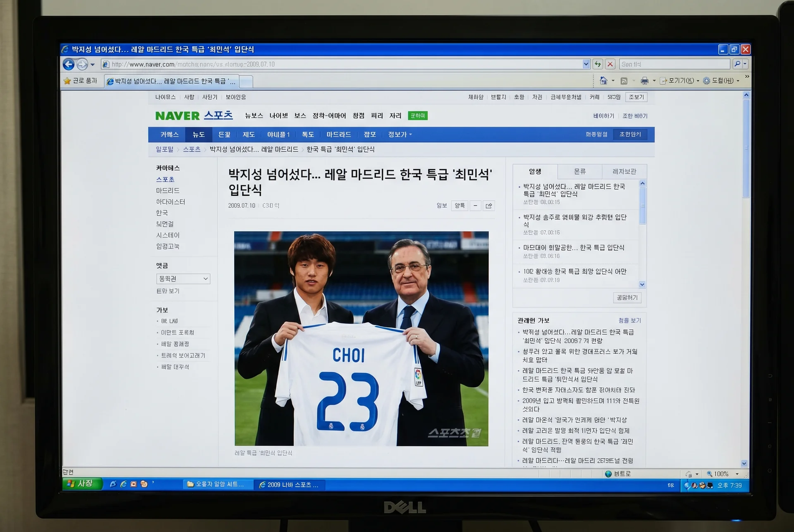794x532 pixels.
Task: Open the 100% zoom level dropdown
Action: point(737,474)
